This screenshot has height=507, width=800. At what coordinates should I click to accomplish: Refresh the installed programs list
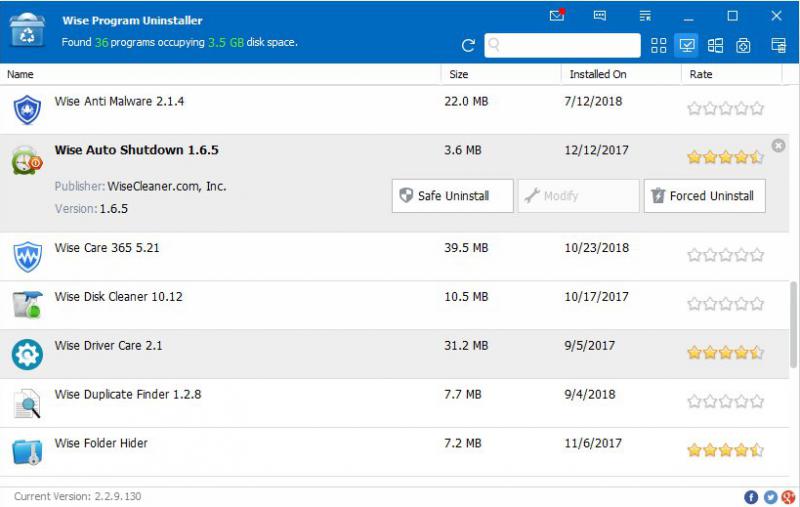468,45
